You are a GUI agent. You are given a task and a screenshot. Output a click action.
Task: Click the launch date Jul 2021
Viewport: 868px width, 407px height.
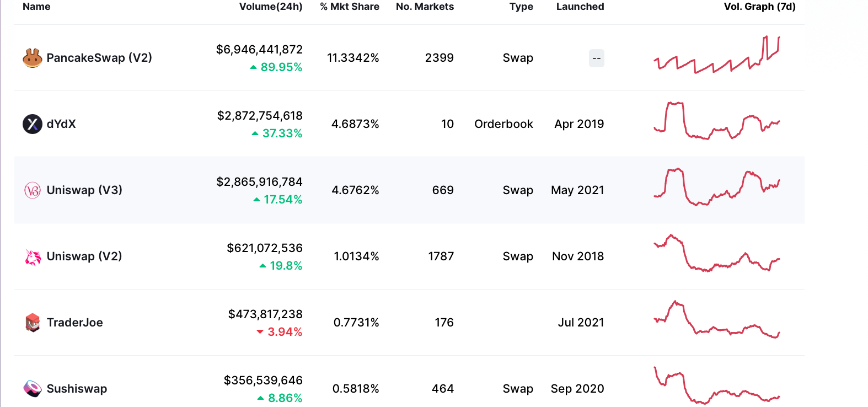pos(581,323)
